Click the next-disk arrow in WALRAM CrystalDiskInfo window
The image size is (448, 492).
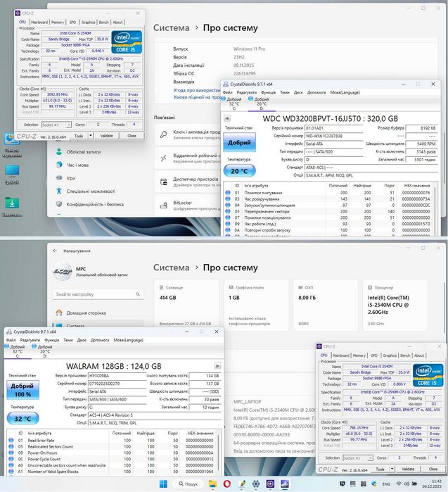click(x=217, y=366)
